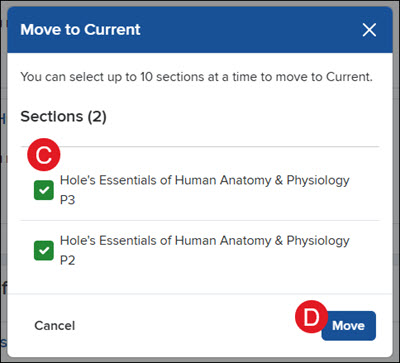This screenshot has width=400, height=363.
Task: Uncheck the P2 section checkbox
Action: (x=44, y=250)
